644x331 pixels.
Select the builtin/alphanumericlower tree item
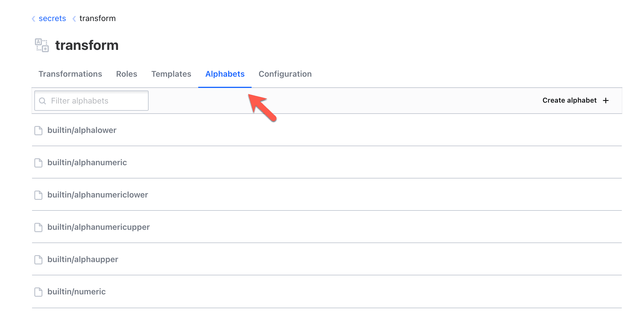pos(98,195)
